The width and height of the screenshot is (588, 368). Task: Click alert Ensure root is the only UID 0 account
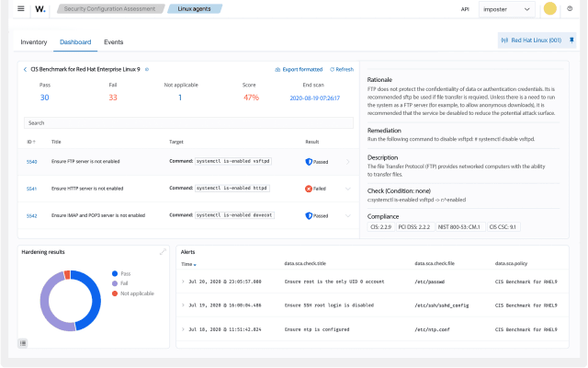click(x=334, y=282)
